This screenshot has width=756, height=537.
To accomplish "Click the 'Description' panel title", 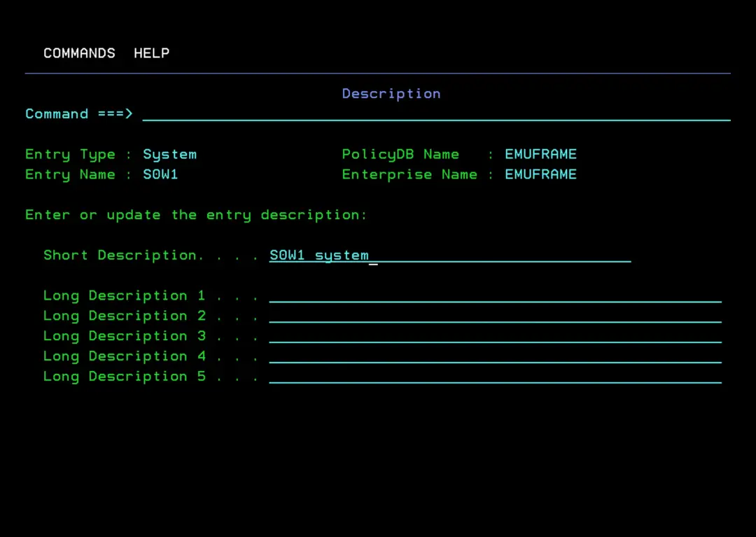I will (391, 94).
